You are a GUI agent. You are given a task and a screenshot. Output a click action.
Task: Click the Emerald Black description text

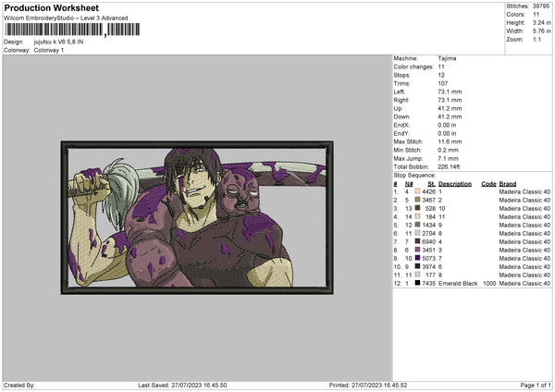[x=458, y=283]
